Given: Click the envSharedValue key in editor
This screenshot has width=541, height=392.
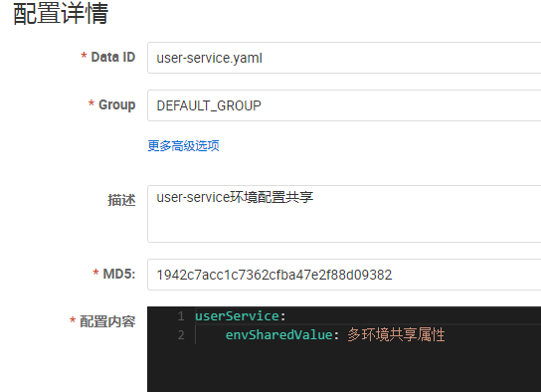Looking at the screenshot, I should (278, 334).
